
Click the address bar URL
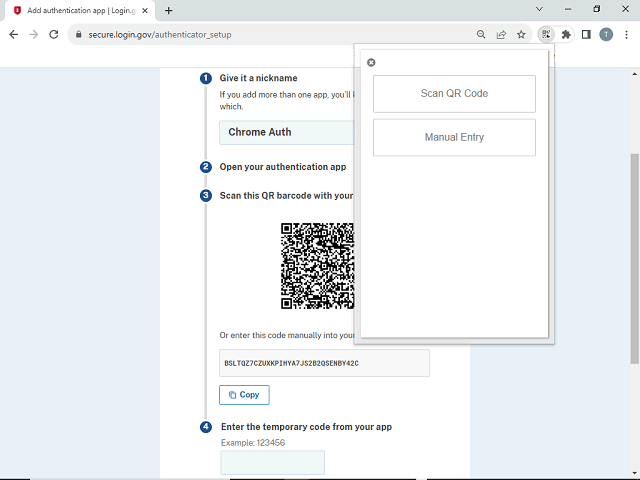(160, 35)
